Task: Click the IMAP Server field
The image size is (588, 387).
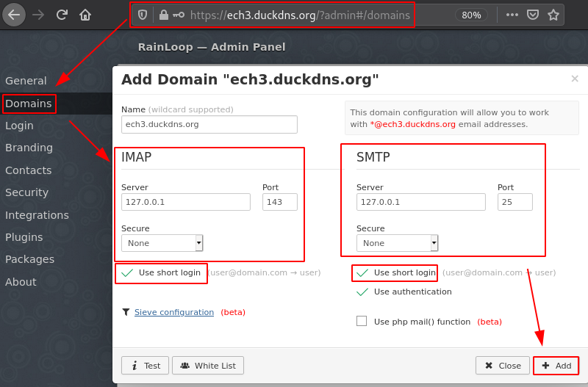Action: (186, 202)
